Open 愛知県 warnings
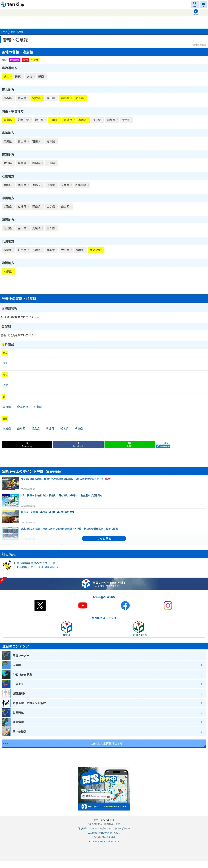Image resolution: width=208 pixels, height=868 pixels. [x=8, y=163]
